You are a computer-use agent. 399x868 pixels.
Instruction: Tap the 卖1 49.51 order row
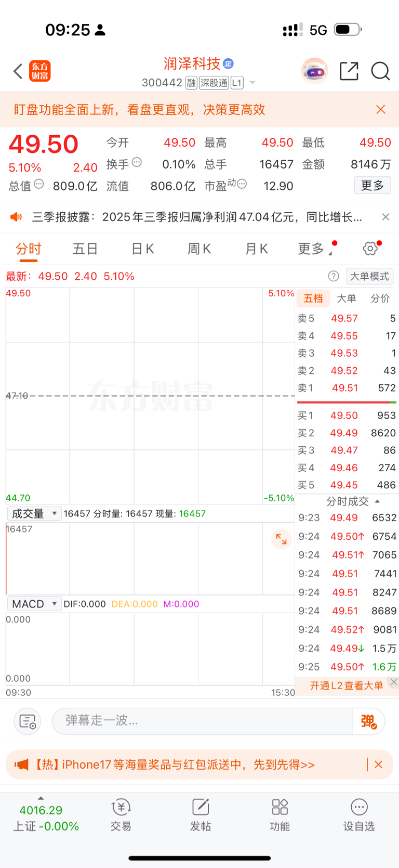pyautogui.click(x=347, y=388)
